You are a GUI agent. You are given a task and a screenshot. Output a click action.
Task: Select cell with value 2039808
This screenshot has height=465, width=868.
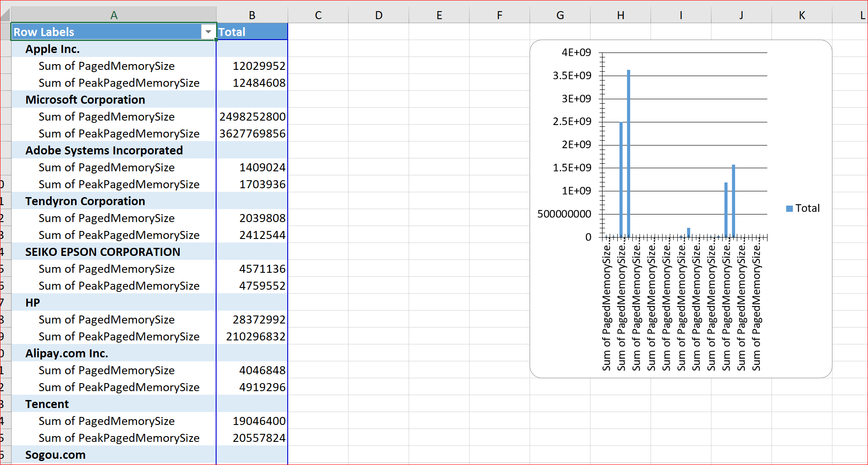[252, 218]
